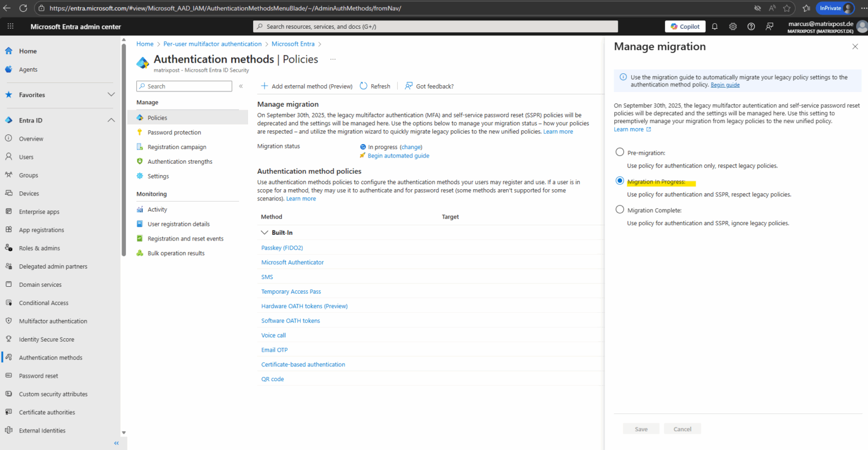Click the notifications bell icon
The width and height of the screenshot is (868, 450).
714,26
